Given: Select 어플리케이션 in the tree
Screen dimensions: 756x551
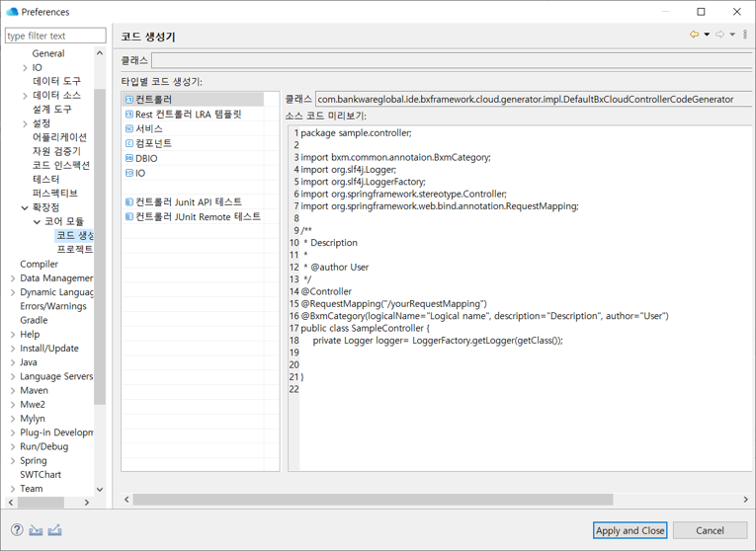Looking at the screenshot, I should pyautogui.click(x=59, y=137).
